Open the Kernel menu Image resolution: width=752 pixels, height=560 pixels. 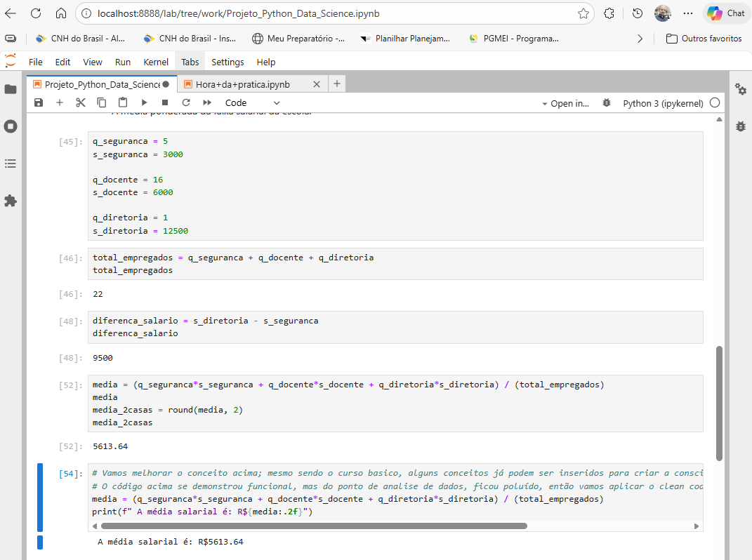point(156,62)
